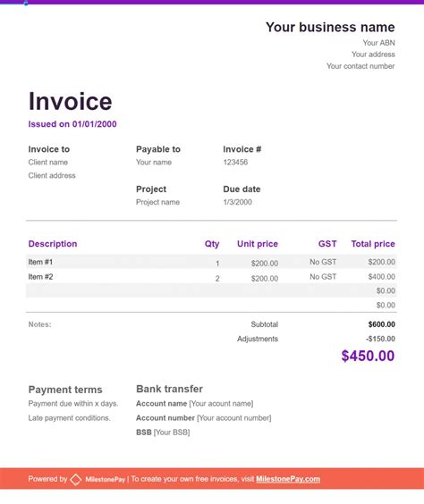Click the 'No GST' cell for Item #1
The height and width of the screenshot is (504, 424).
click(x=323, y=262)
